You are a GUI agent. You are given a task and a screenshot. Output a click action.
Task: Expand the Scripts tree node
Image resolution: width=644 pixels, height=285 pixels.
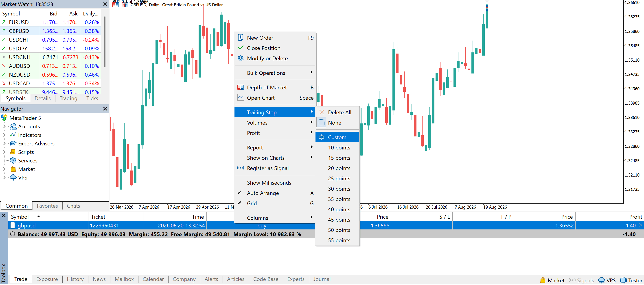(4, 152)
